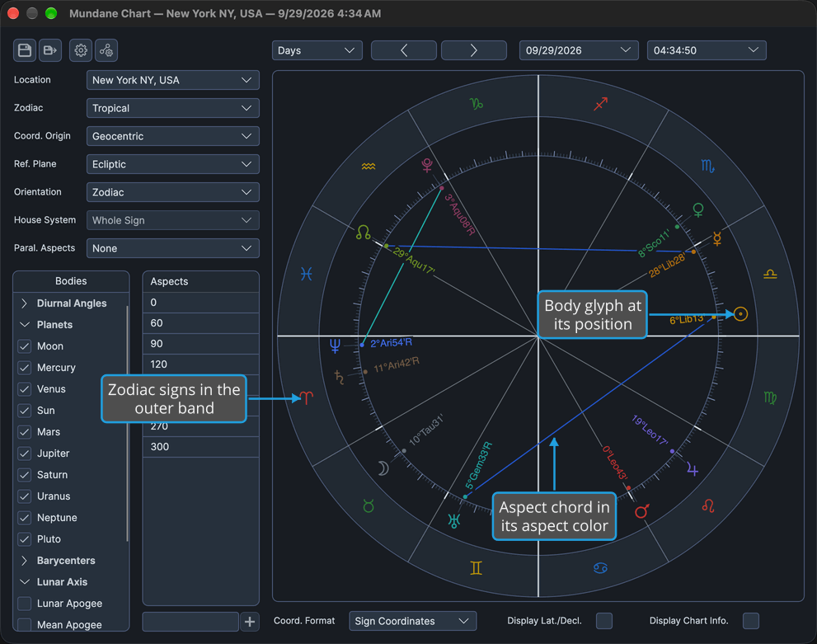Open the Orientation dropdown
This screenshot has width=817, height=644.
[173, 192]
